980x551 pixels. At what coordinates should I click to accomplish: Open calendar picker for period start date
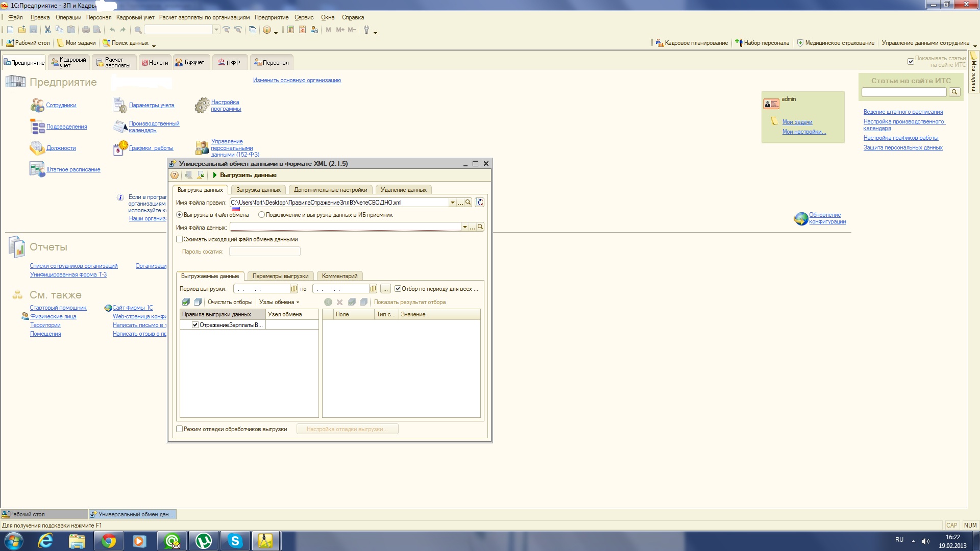pyautogui.click(x=294, y=289)
